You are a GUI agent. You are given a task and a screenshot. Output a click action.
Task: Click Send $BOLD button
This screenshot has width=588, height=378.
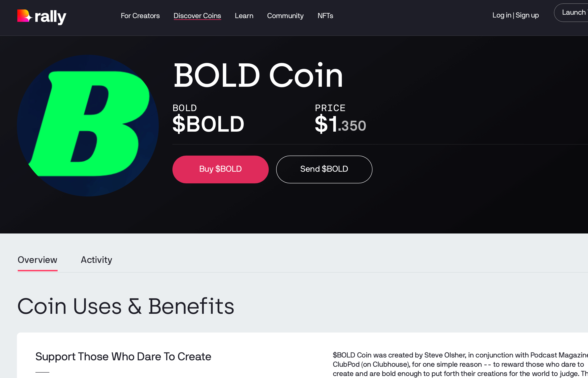click(324, 169)
